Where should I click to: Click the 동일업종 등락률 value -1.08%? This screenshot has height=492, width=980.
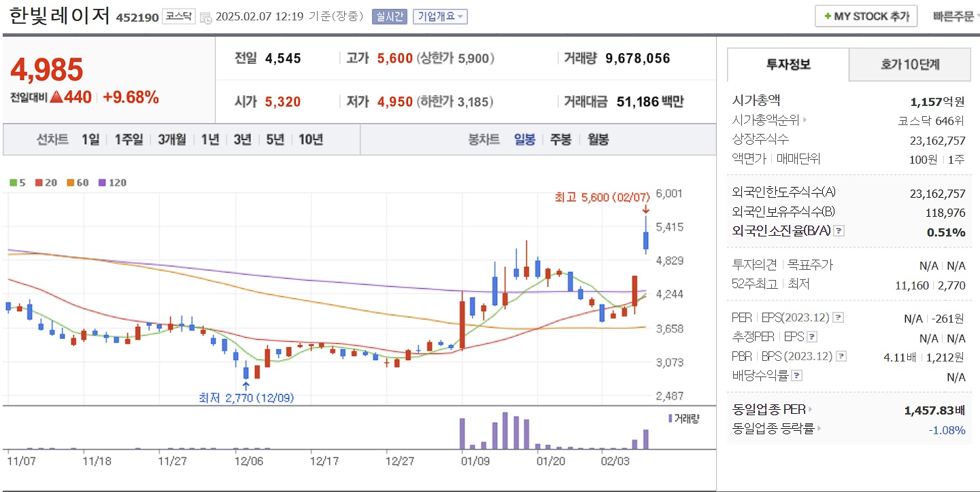click(947, 429)
